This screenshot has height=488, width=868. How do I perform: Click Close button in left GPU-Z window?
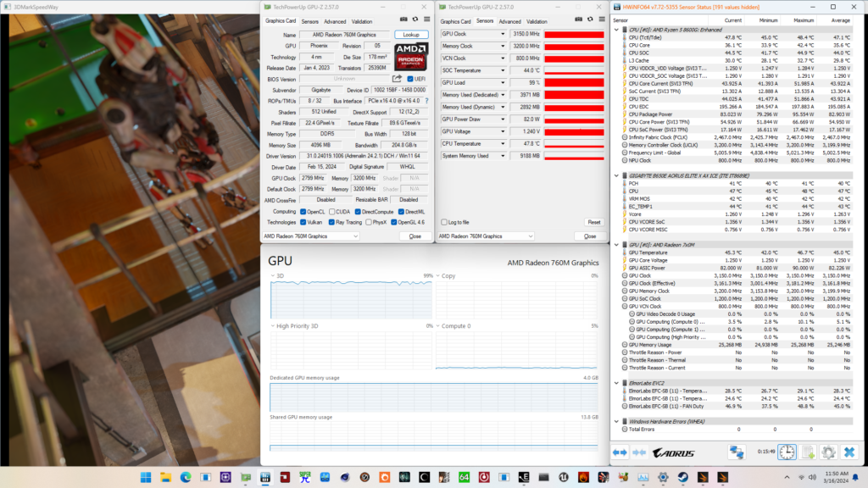click(x=415, y=236)
